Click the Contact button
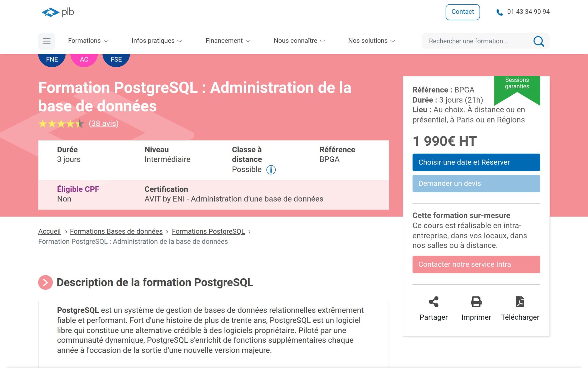Viewport: 588px width, 368px height. coord(463,12)
